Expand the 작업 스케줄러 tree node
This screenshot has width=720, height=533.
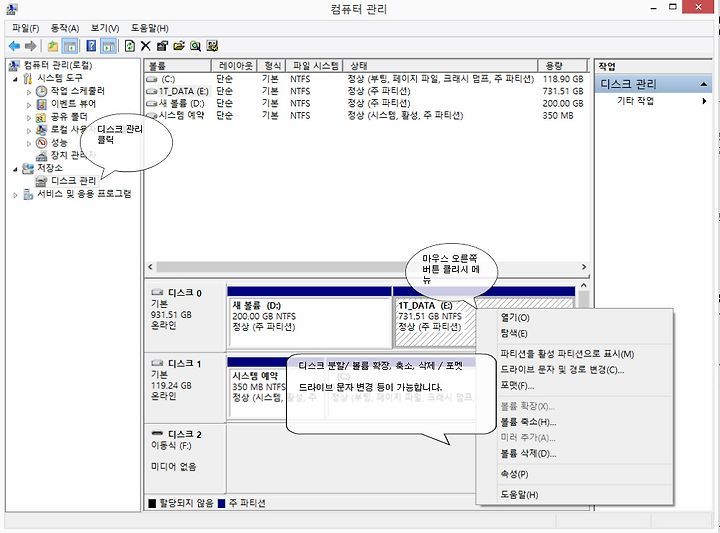[28, 91]
